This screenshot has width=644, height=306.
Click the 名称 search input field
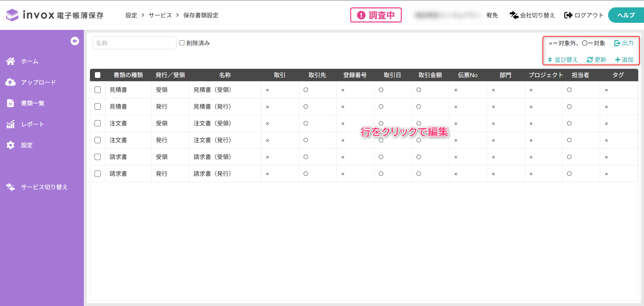coord(134,43)
